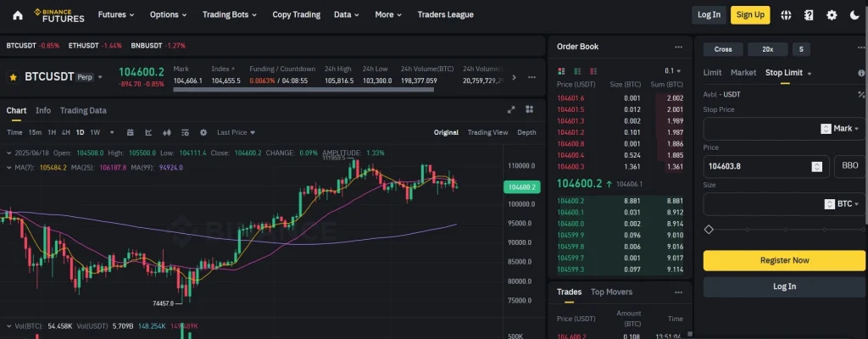Click the order size percentage slider handle
Image resolution: width=868 pixels, height=339 pixels.
tap(709, 230)
